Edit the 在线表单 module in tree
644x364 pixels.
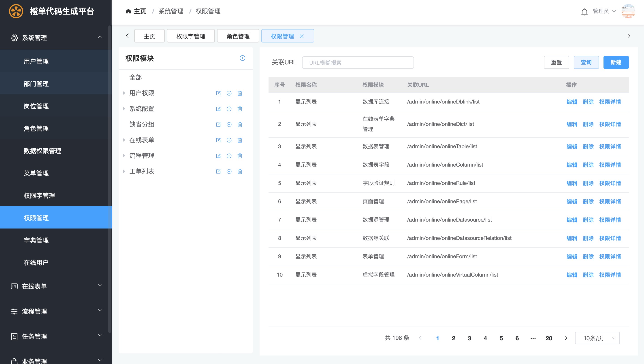click(x=218, y=140)
